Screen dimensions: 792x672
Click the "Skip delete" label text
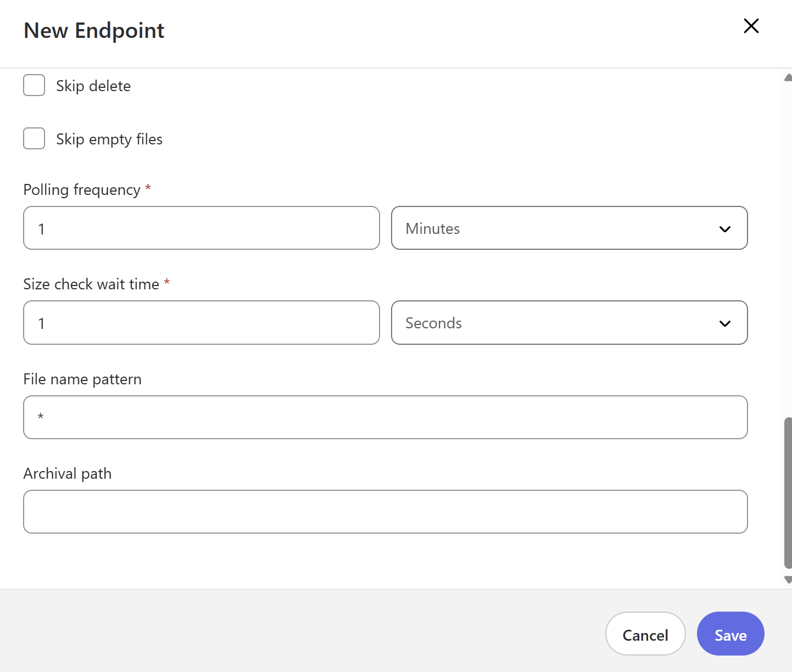pos(93,86)
